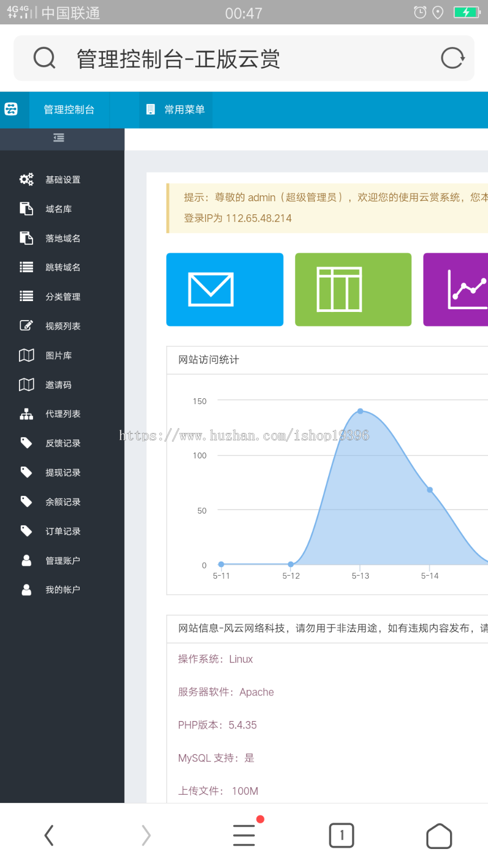
Task: Open 邀请码 sidebar entry
Action: [59, 385]
